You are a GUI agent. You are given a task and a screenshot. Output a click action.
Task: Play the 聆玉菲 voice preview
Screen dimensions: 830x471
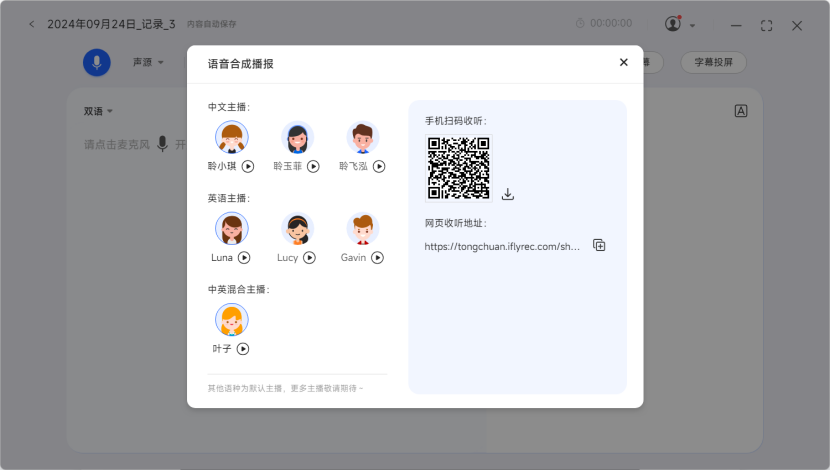[313, 167]
